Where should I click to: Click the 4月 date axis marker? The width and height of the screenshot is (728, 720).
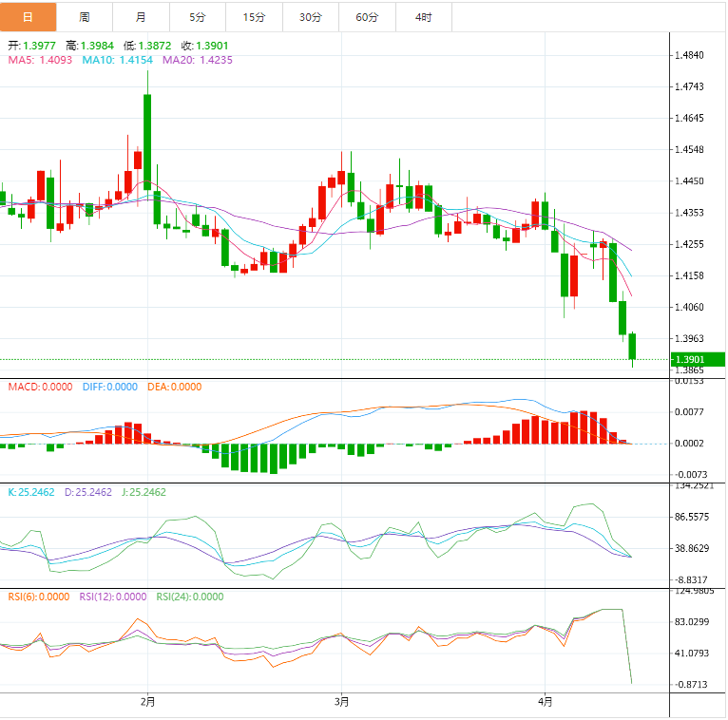click(x=546, y=702)
